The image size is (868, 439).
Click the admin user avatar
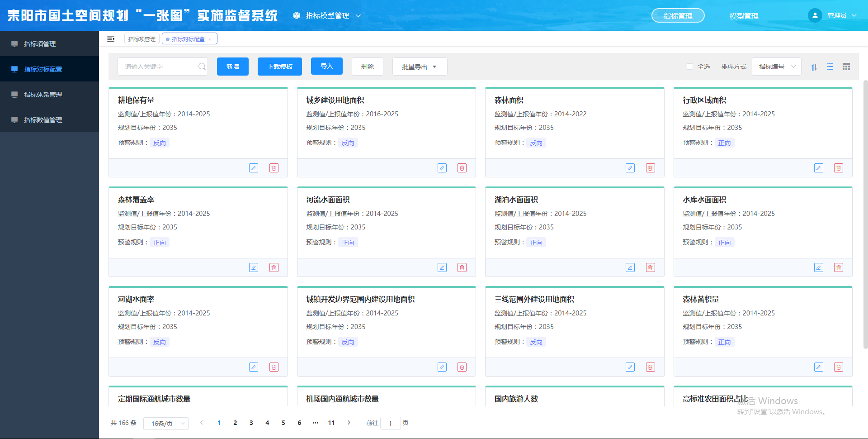[x=815, y=15]
